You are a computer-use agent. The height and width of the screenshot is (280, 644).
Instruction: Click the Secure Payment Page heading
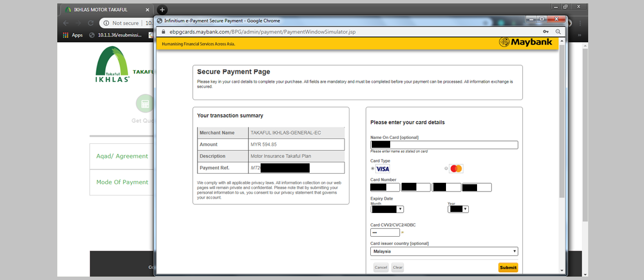pos(233,72)
